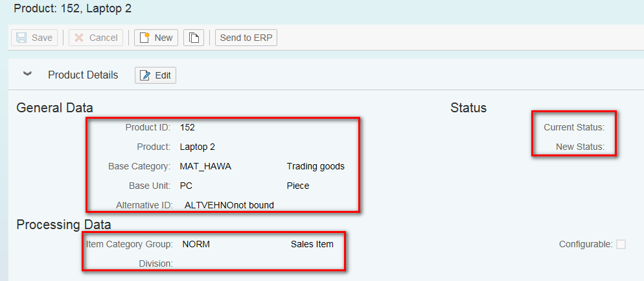
Task: Click the Product name Laptop 2 field
Action: 198,147
